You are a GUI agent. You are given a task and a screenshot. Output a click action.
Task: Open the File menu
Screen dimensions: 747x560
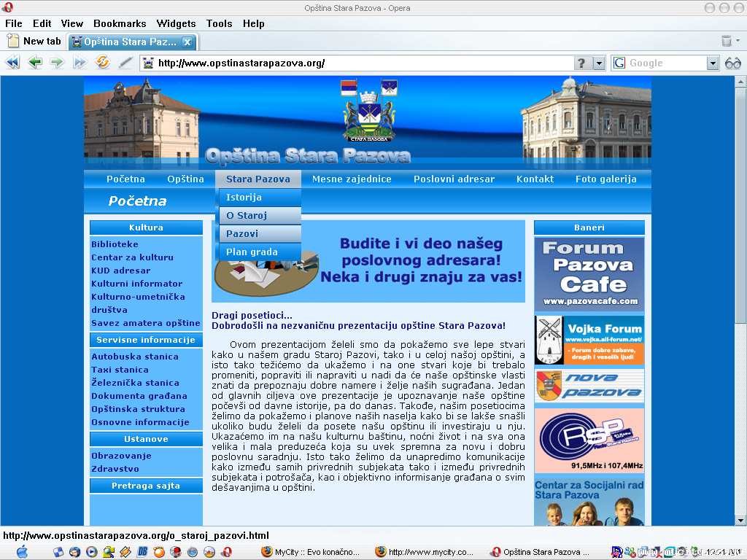(x=13, y=23)
